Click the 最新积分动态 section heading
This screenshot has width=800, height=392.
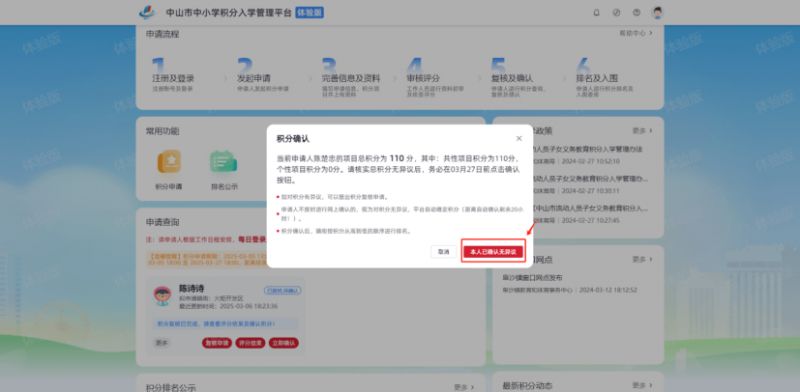[528, 386]
